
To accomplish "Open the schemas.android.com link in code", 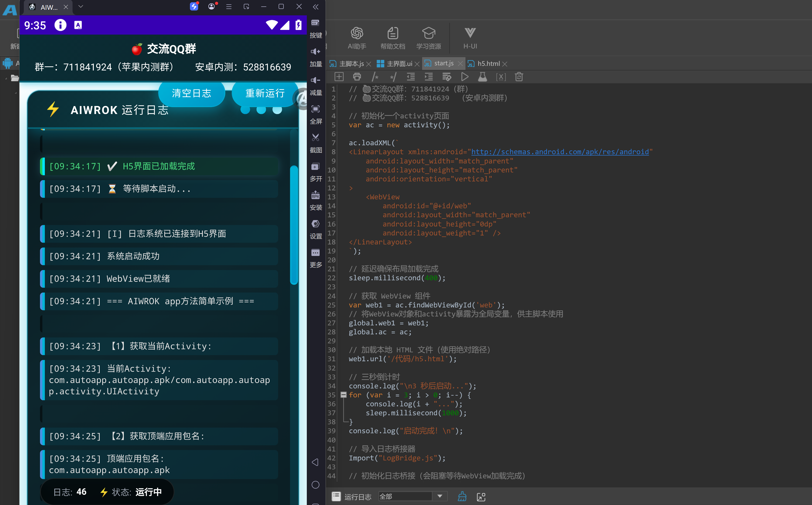I will 560,152.
